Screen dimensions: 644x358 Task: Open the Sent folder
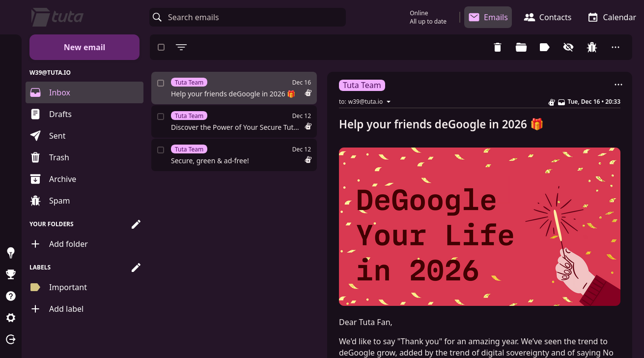(x=84, y=136)
